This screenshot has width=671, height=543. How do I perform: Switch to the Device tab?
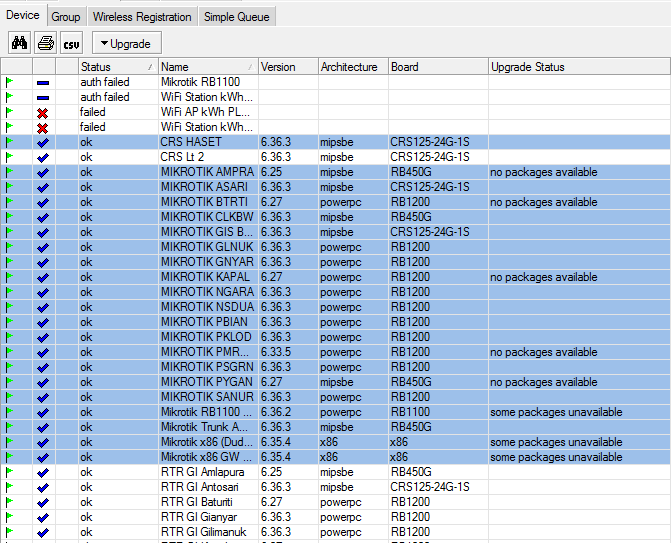(x=23, y=16)
